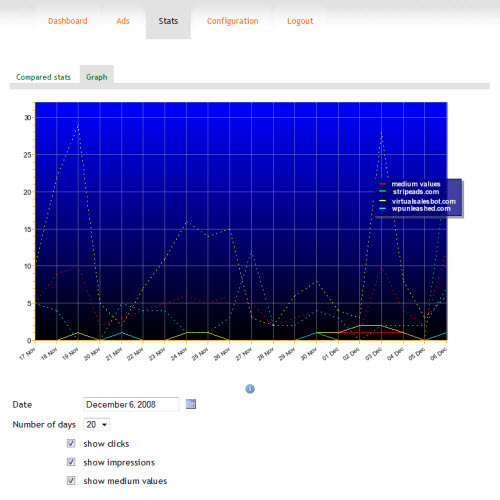Toggle the show clicks checkbox
The width and height of the screenshot is (500, 500).
coord(71,443)
